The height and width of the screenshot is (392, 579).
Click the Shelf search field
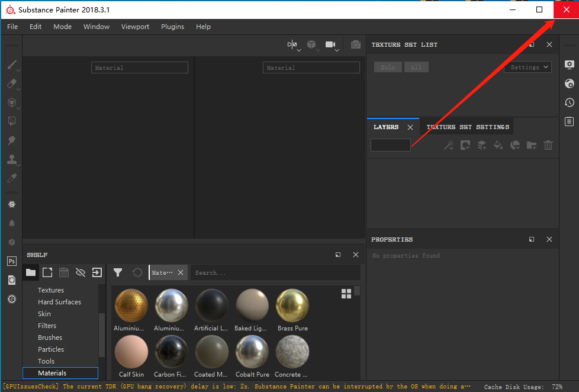[x=275, y=272]
